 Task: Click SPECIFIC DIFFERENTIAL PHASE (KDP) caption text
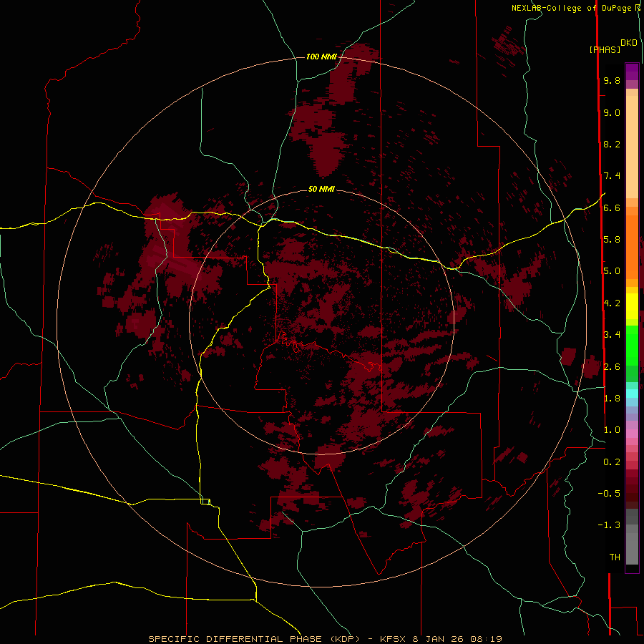254,639
